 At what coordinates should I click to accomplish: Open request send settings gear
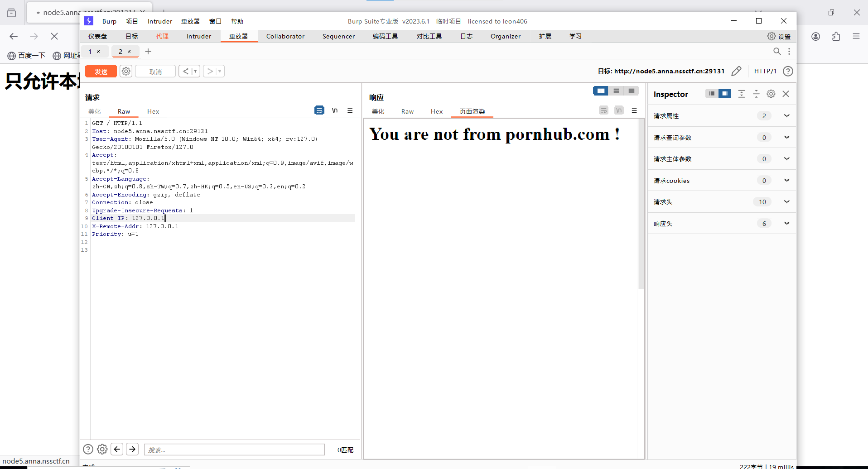[x=126, y=71]
